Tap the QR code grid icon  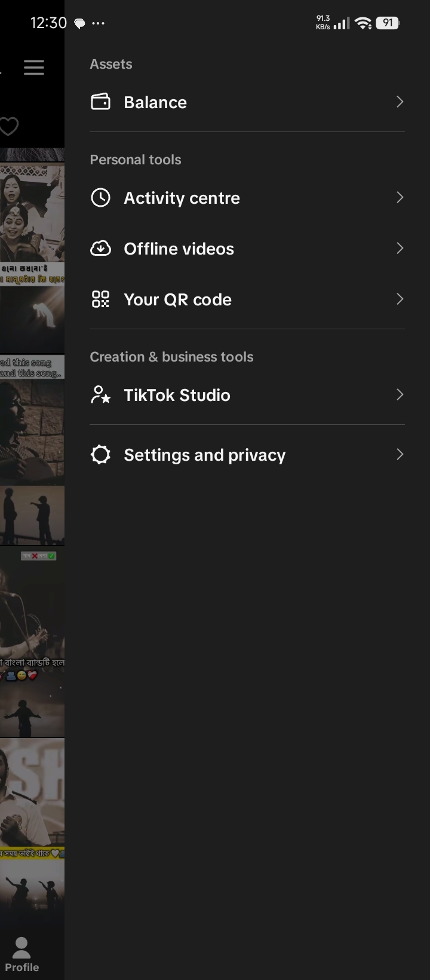[100, 299]
